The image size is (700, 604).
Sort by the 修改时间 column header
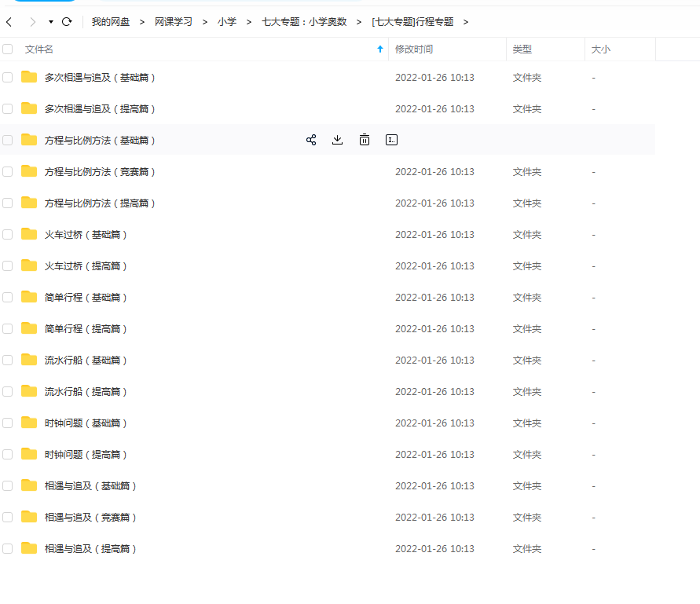414,49
